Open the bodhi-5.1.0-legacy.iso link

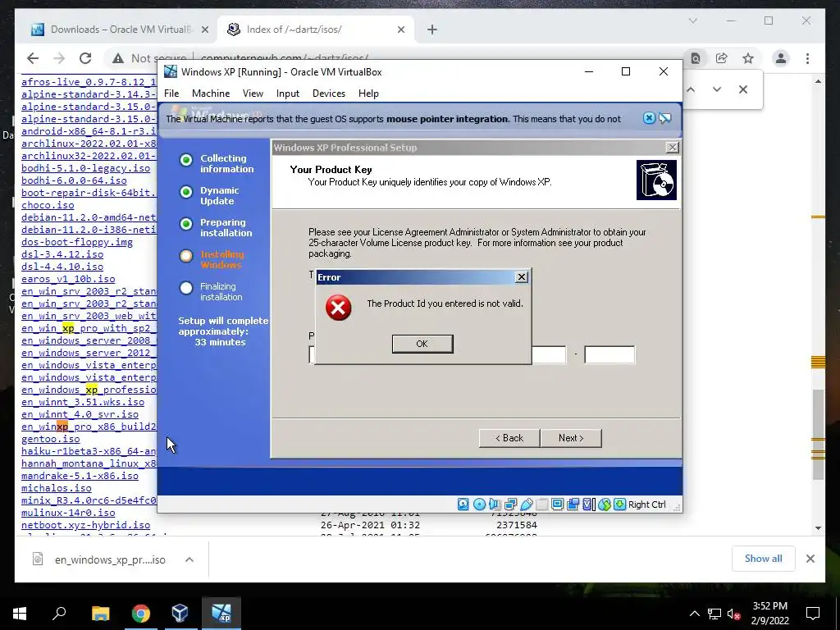85,168
